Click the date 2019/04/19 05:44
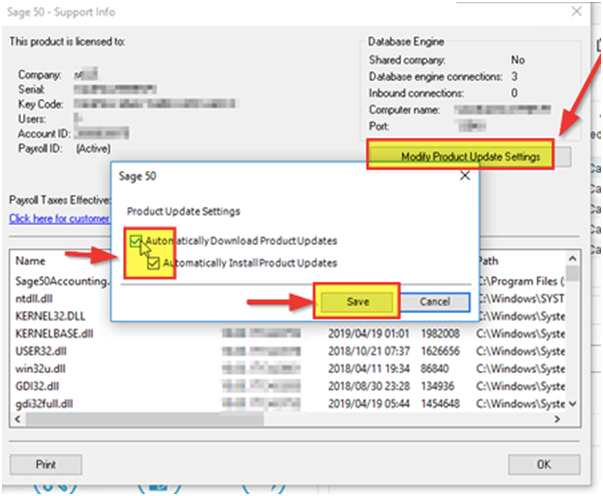 click(x=368, y=404)
